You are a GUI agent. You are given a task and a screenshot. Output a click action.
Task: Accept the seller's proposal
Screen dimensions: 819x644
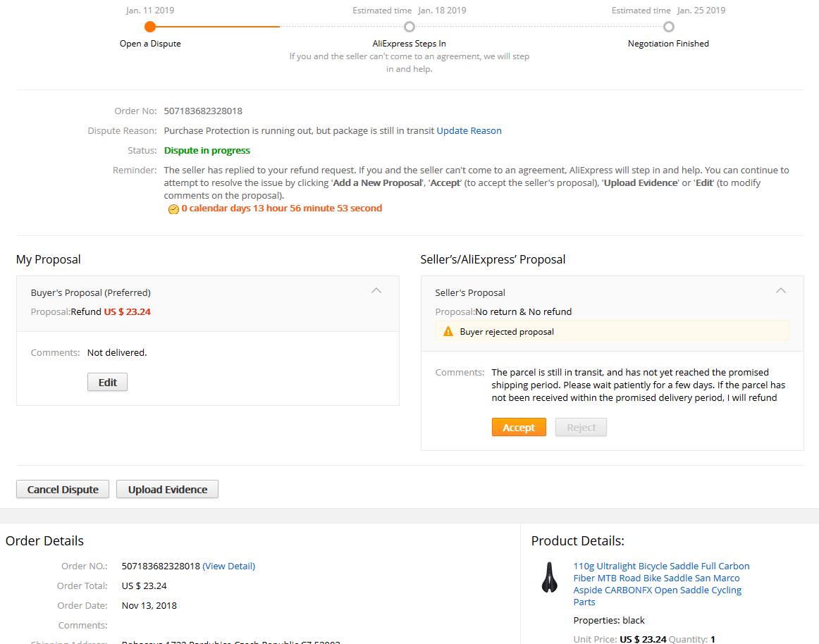pyautogui.click(x=519, y=427)
